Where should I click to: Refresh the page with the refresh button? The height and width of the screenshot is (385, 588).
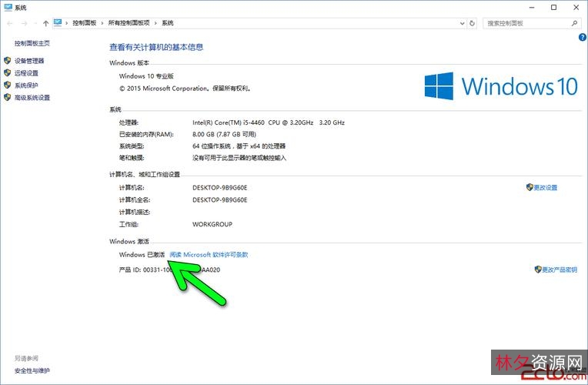[472, 23]
